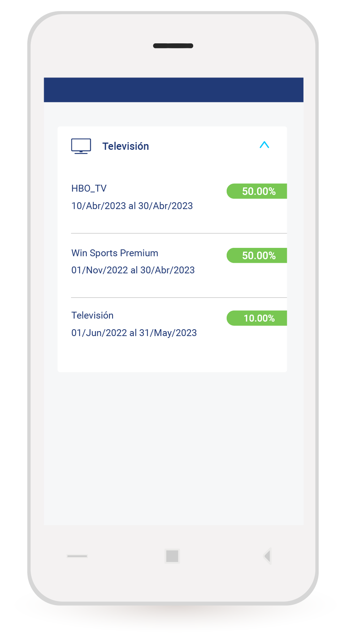351x644 pixels.
Task: Select the Win Sports Premium label
Action: [x=115, y=253]
